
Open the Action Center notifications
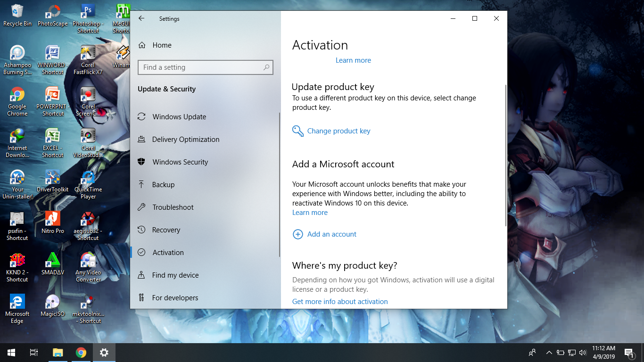pyautogui.click(x=629, y=353)
